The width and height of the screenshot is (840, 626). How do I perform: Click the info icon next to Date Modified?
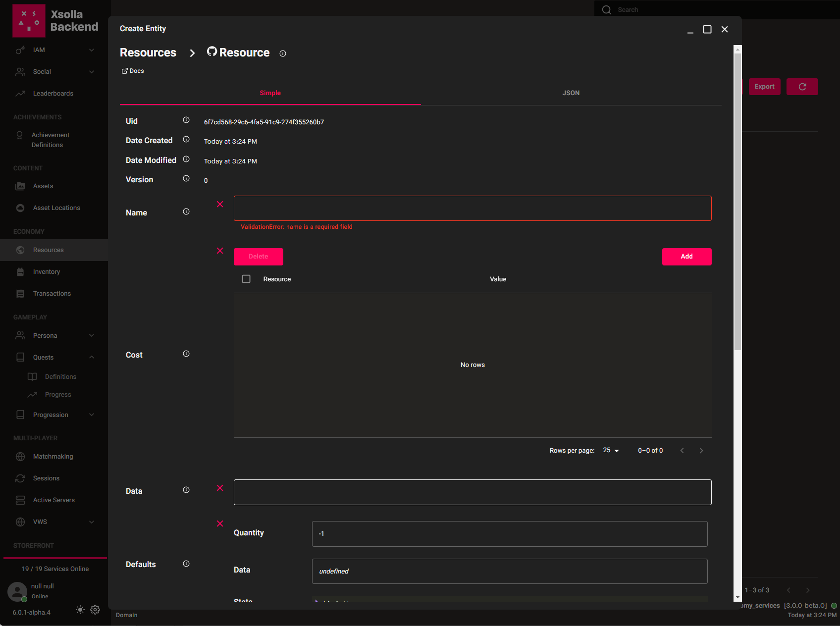pos(186,159)
